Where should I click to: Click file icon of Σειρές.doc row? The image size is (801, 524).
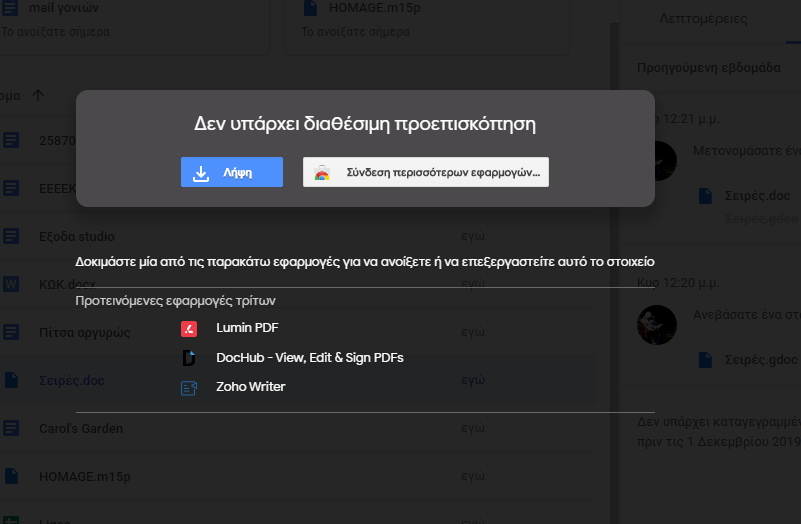coord(11,380)
